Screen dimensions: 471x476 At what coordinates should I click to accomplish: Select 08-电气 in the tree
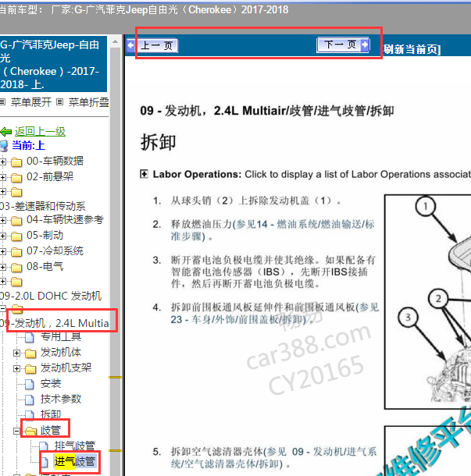tap(45, 267)
